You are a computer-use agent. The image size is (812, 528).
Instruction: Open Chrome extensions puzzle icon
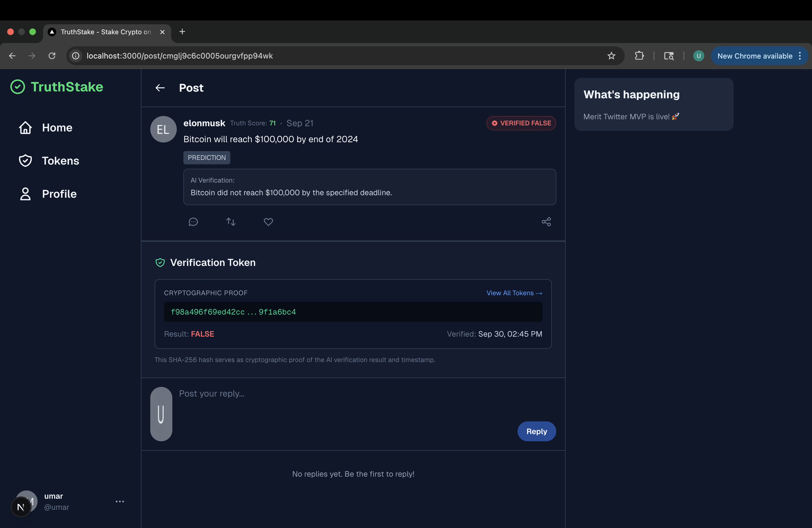639,56
